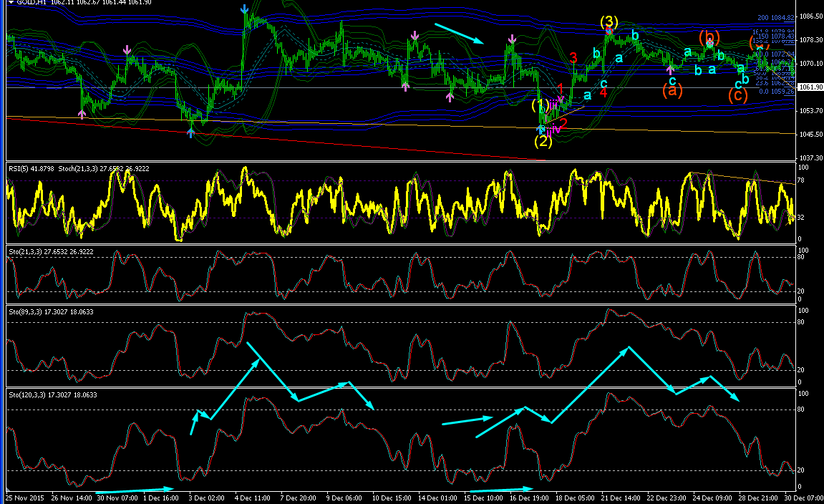Click the current price tag 1061.90
This screenshot has height=504, width=824.
810,87
